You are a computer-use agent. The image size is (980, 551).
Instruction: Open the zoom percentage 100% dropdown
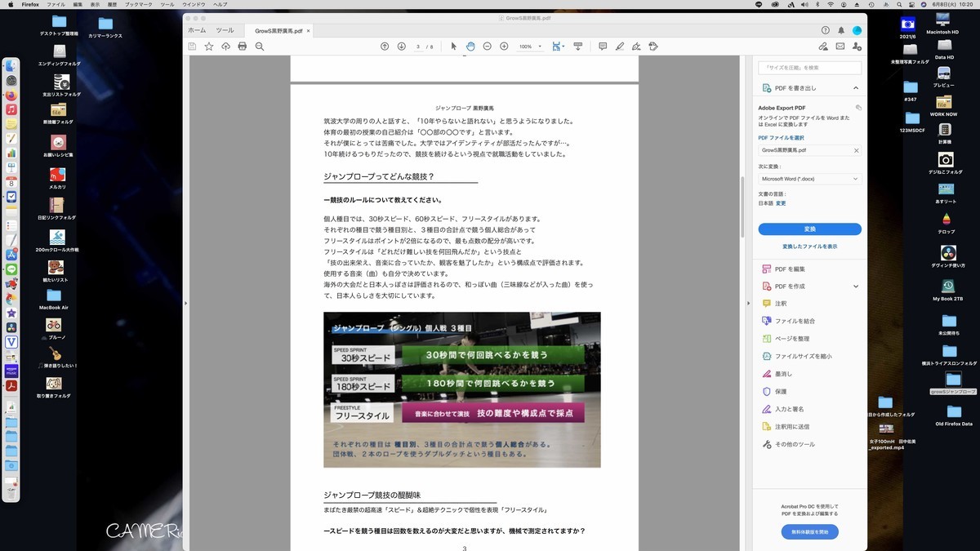click(531, 47)
